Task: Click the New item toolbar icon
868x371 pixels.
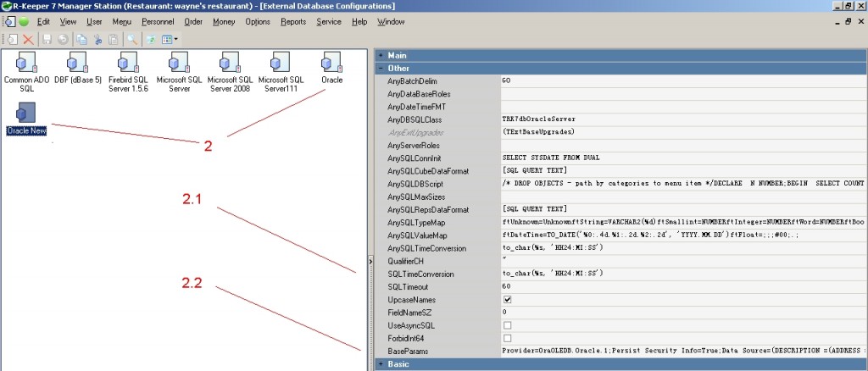Action: 12,39
